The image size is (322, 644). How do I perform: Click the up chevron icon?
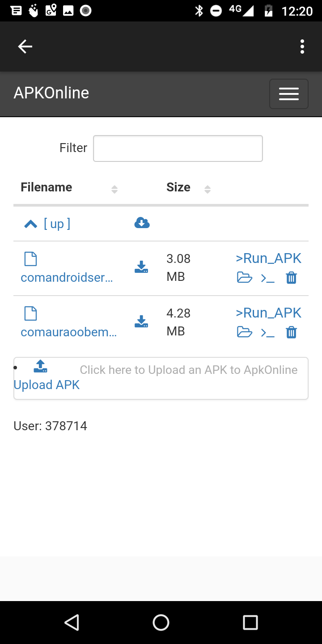point(30,224)
